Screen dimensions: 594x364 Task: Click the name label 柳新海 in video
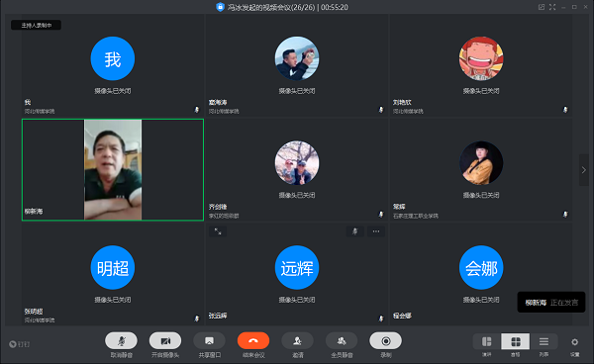[34, 212]
